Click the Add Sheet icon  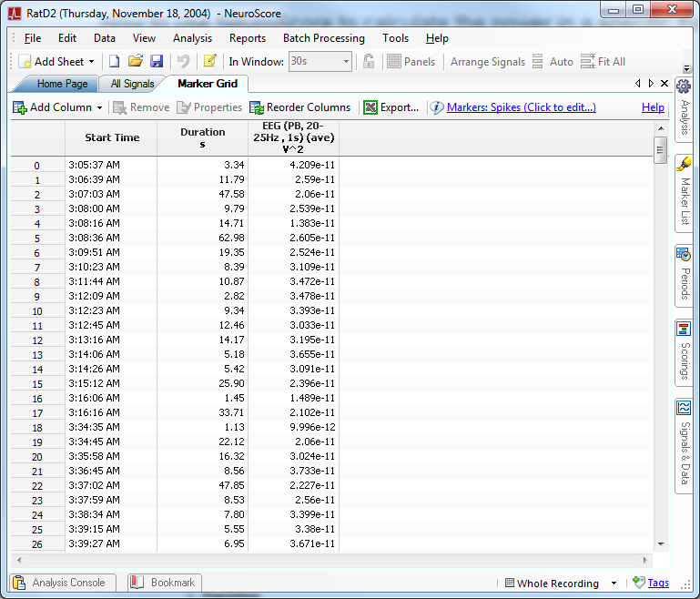25,62
